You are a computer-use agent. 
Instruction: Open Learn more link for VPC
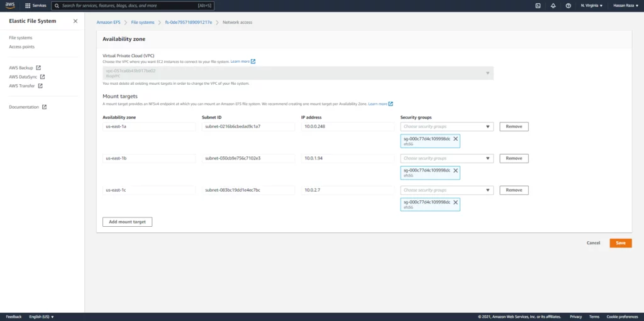(x=243, y=61)
